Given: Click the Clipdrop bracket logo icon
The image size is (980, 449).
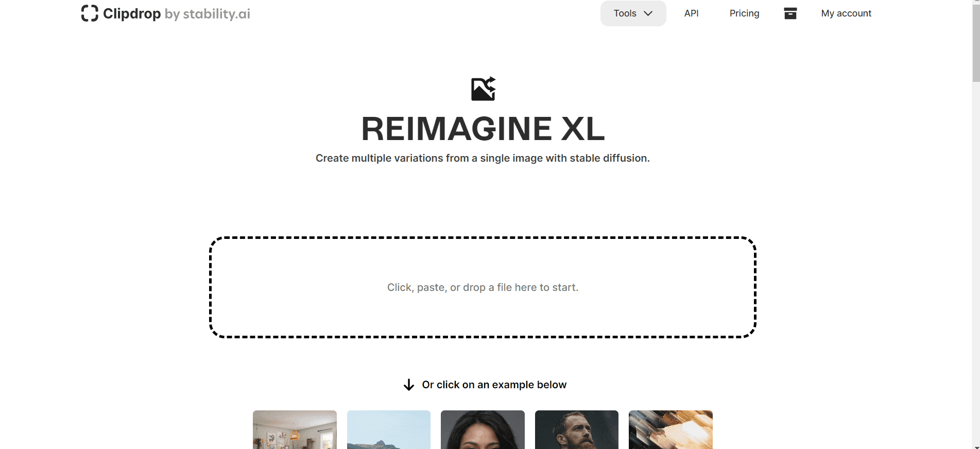Looking at the screenshot, I should pos(90,13).
